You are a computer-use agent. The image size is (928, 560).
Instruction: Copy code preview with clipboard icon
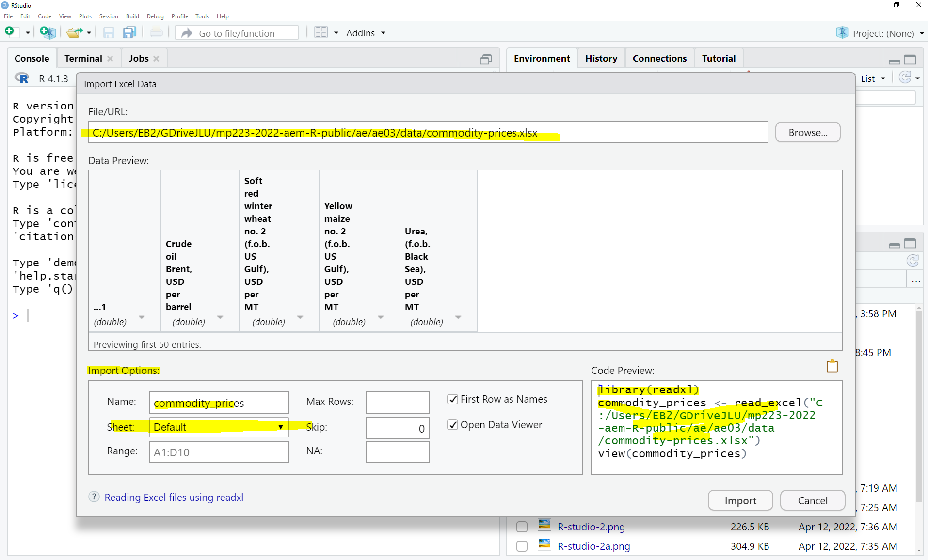pos(832,366)
